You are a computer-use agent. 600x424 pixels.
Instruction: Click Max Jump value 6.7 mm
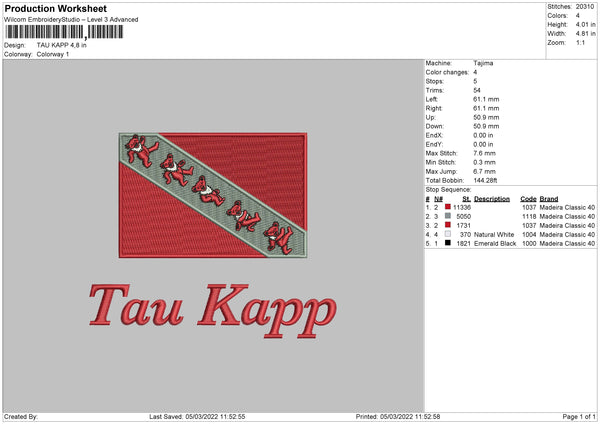point(484,171)
